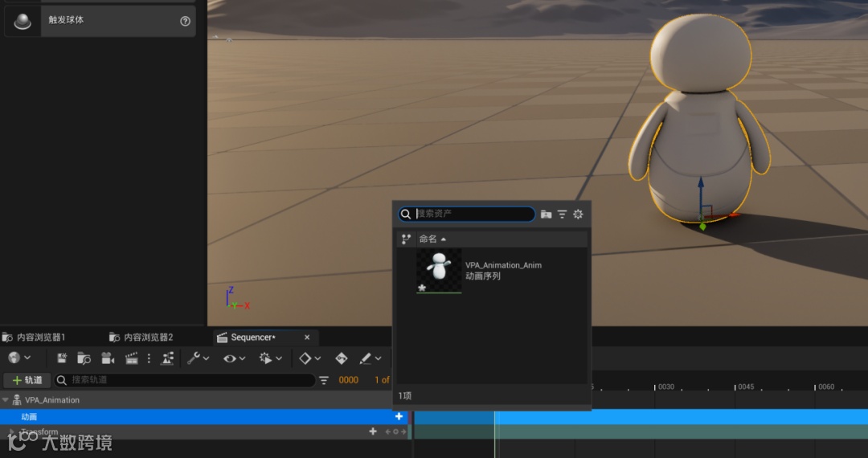
Task: Save the current sequence in Sequencer toolbar
Action: pyautogui.click(x=62, y=358)
